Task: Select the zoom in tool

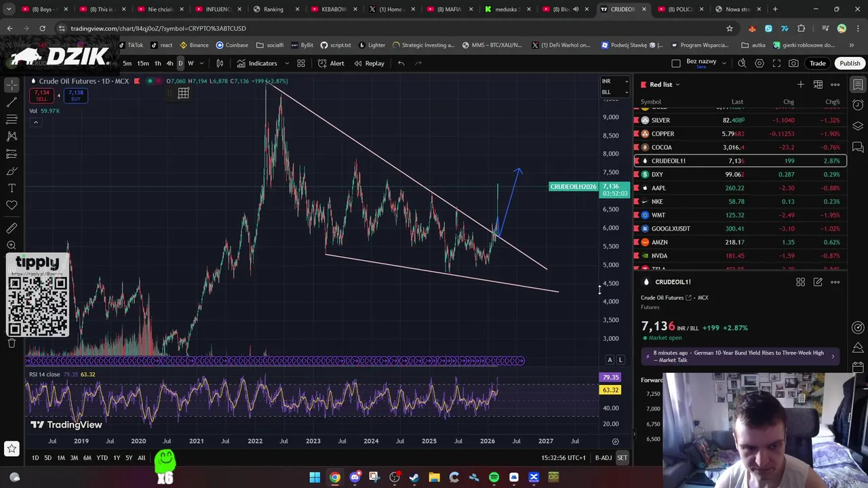Action: [12, 245]
